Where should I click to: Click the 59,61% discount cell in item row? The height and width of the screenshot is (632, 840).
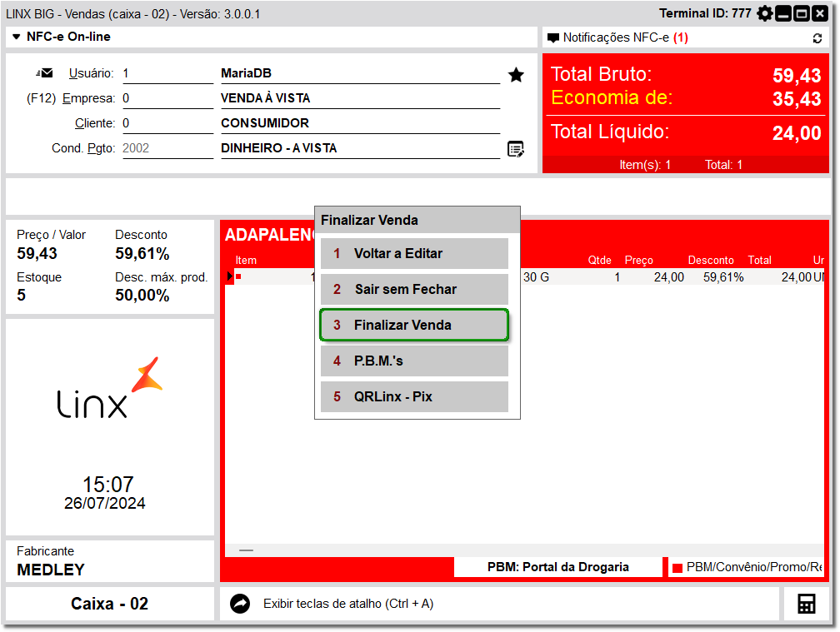[x=723, y=277]
